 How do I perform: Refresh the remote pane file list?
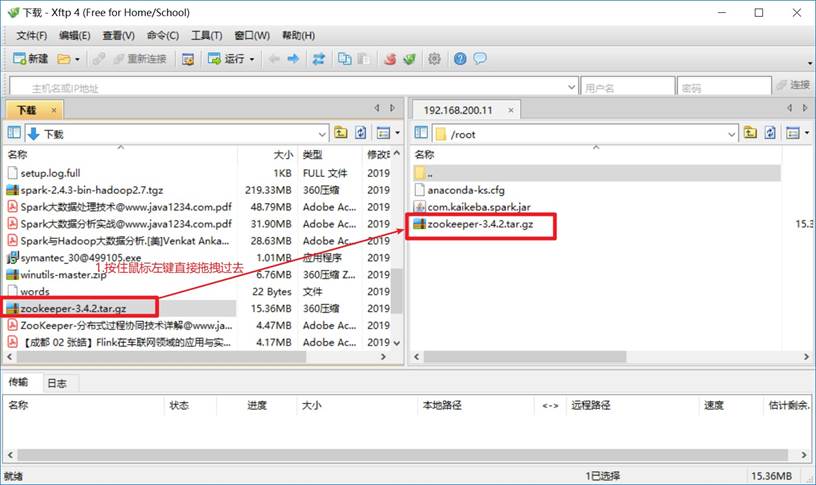[x=770, y=133]
